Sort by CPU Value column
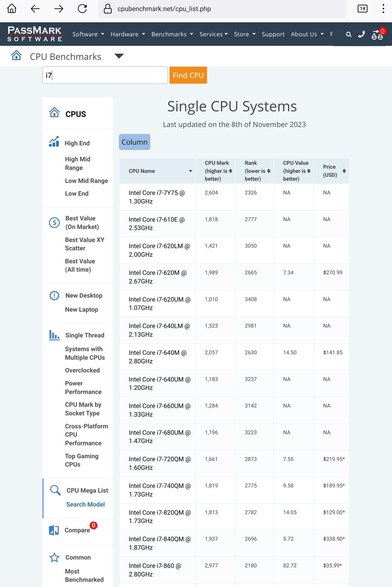The image size is (392, 587). 294,171
